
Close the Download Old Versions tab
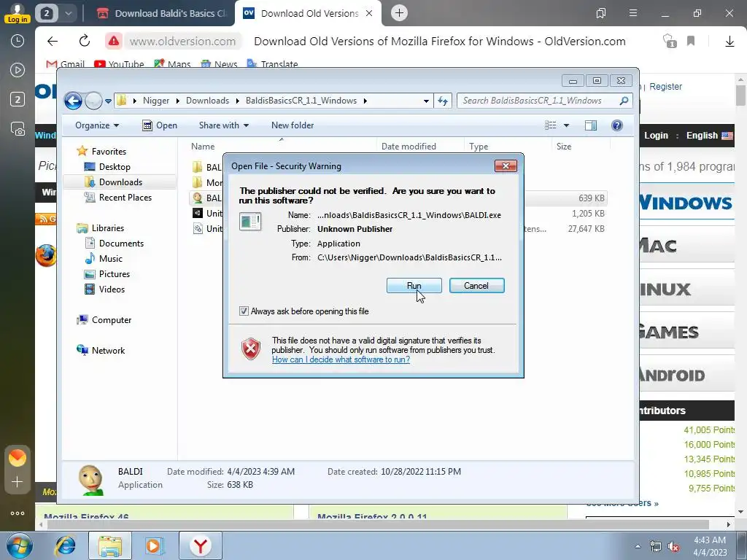369,13
